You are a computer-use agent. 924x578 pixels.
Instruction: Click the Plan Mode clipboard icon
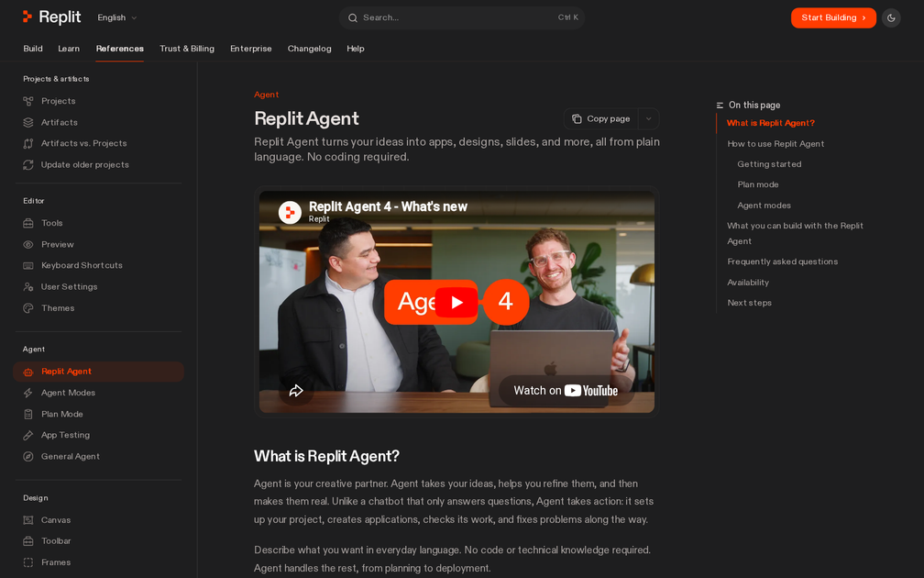pos(27,414)
